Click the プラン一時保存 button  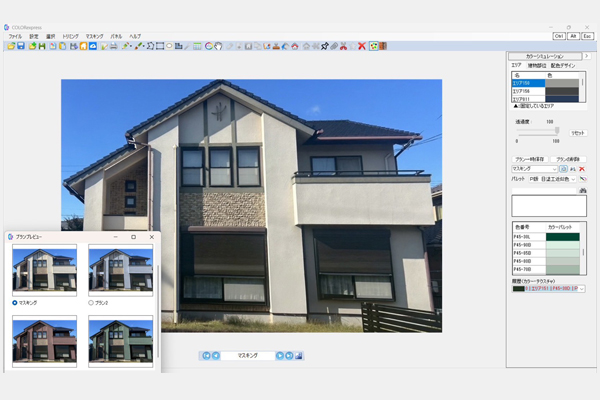click(x=530, y=159)
